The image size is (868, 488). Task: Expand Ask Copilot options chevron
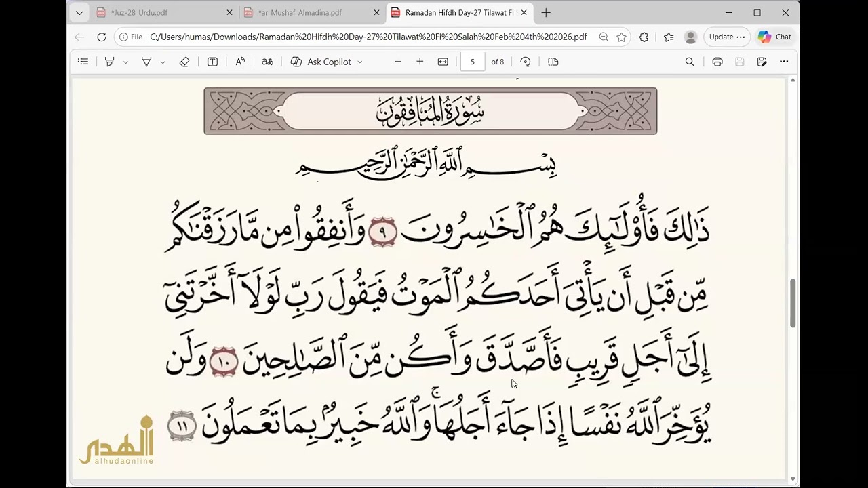(x=360, y=62)
